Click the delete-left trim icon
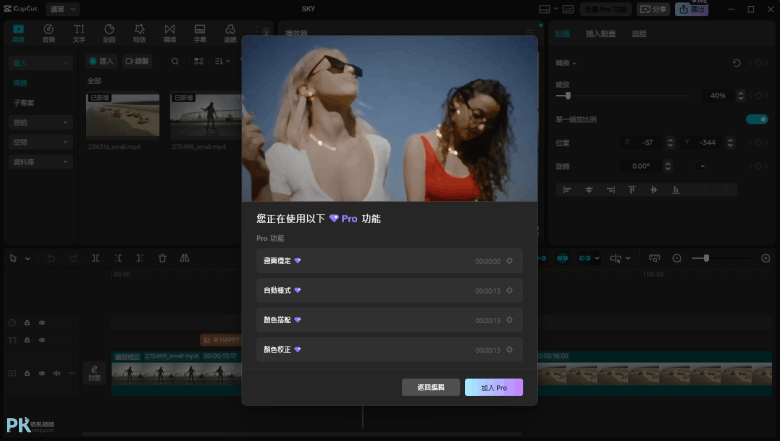This screenshot has width=780, height=441. [118, 258]
